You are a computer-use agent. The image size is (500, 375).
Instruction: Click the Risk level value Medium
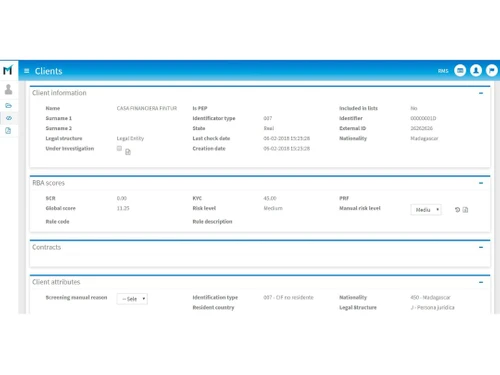point(273,208)
